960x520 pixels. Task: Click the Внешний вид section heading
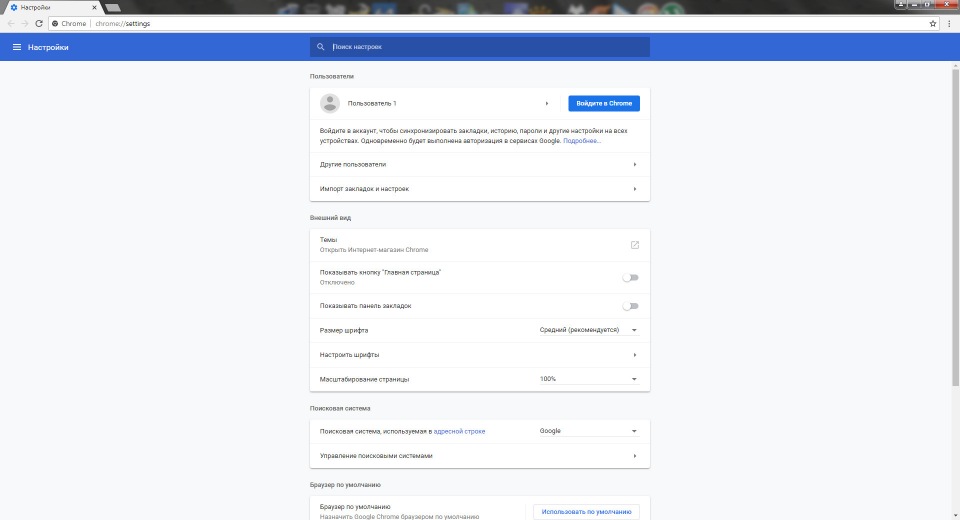click(x=330, y=218)
